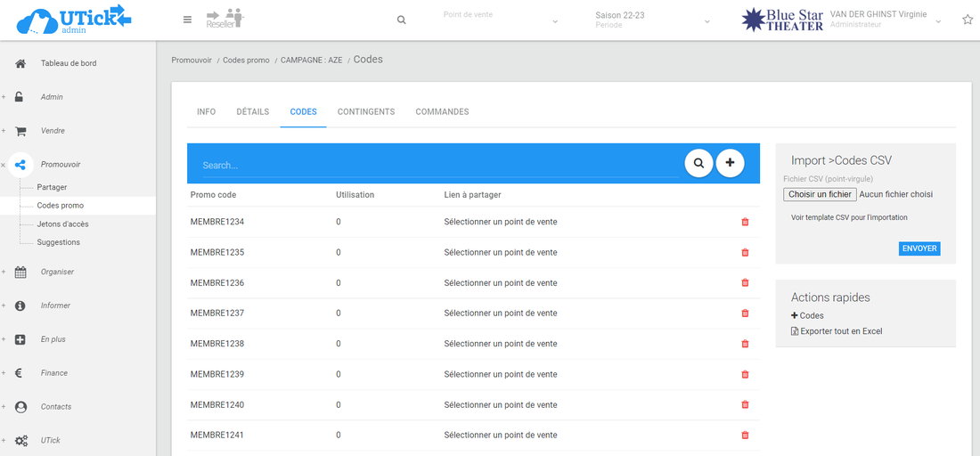Click the top bar search magnifier icon

coord(402,20)
